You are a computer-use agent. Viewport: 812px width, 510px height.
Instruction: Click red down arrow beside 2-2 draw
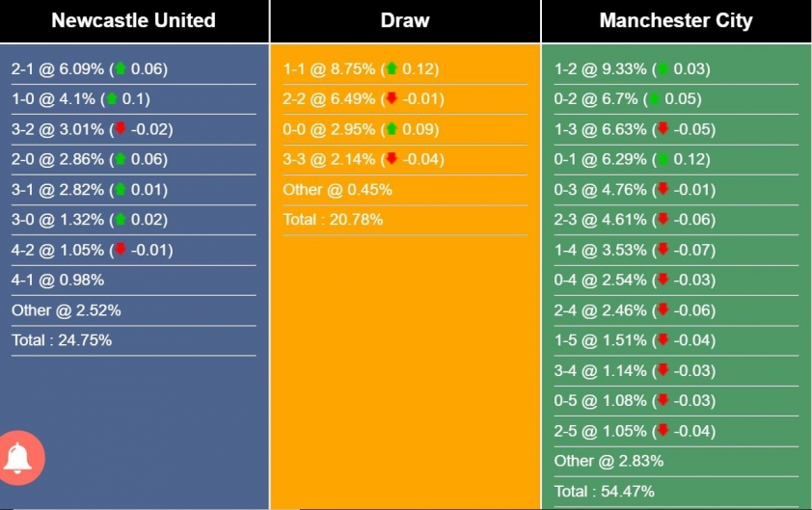pyautogui.click(x=392, y=98)
